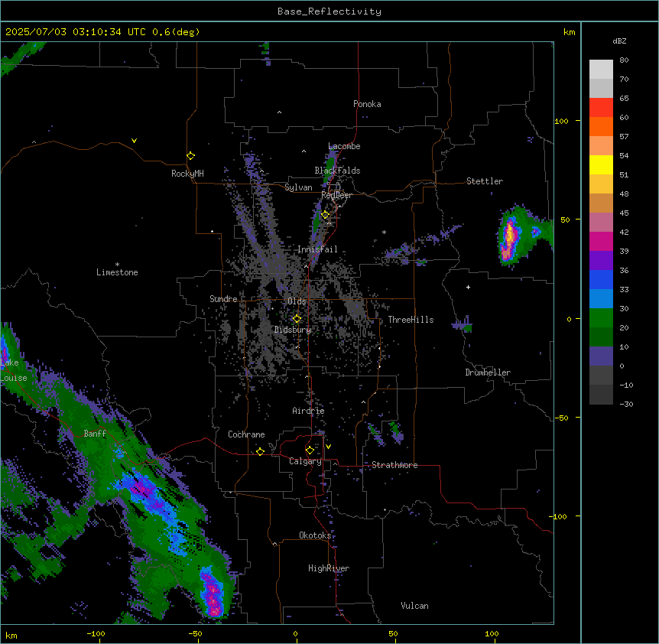The image size is (659, 644).
Task: Click the yellow marker near RockyMH
Action: point(191,156)
